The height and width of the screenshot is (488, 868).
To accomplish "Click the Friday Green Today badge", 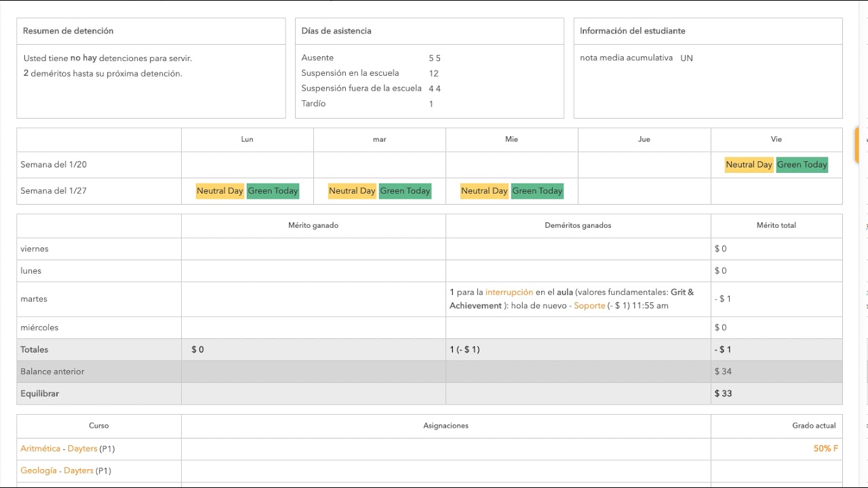I will [x=802, y=165].
